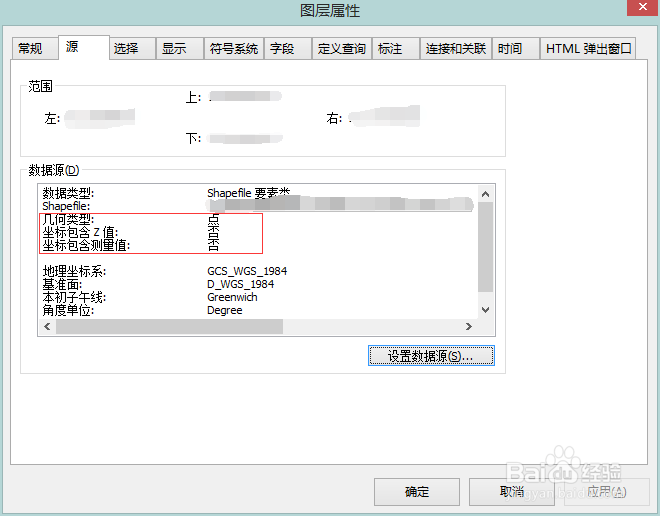Close the 图层属性 dialog window
This screenshot has height=516, width=660.
643,7
